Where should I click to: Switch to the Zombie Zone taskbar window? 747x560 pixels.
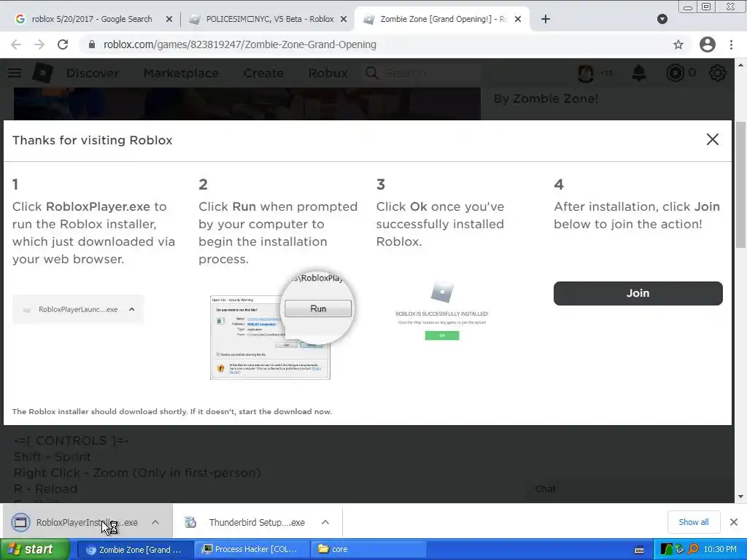pos(135,549)
